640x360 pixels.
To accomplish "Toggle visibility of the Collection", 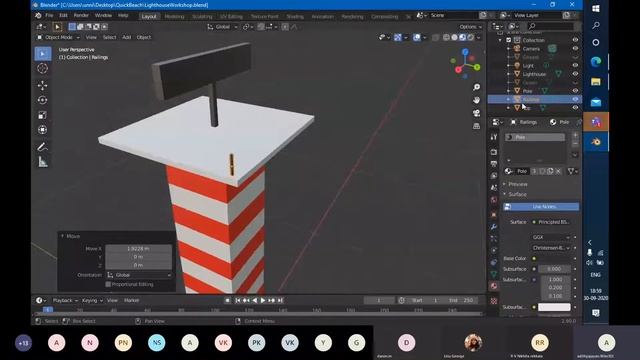I will pos(575,40).
